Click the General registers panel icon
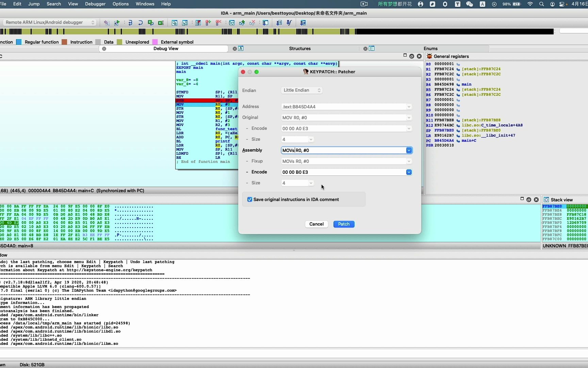 [x=429, y=56]
